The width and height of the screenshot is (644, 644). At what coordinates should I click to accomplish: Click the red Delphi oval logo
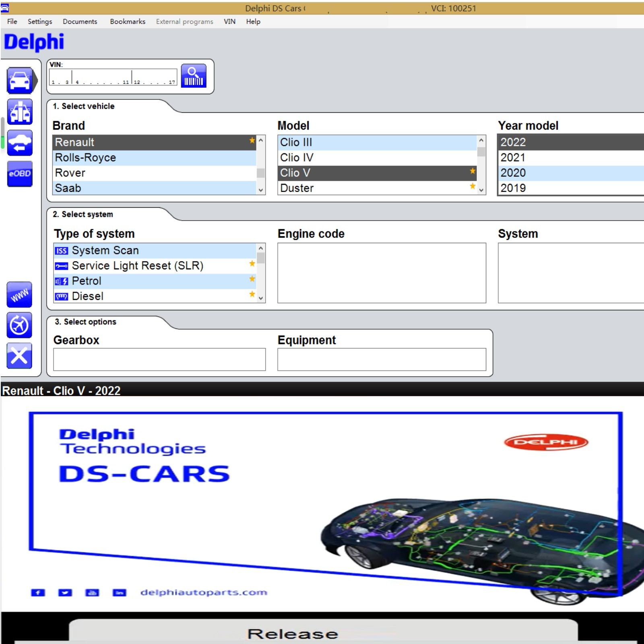pos(546,442)
